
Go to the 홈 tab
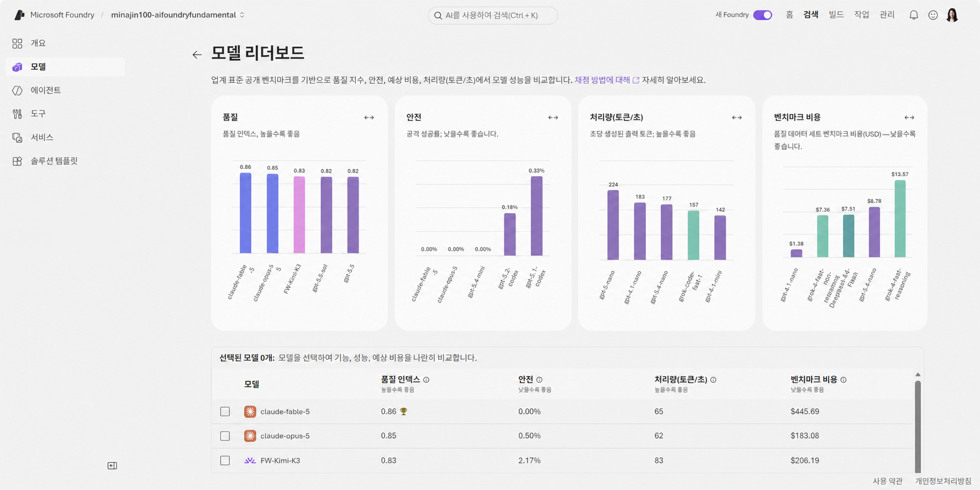click(x=789, y=15)
